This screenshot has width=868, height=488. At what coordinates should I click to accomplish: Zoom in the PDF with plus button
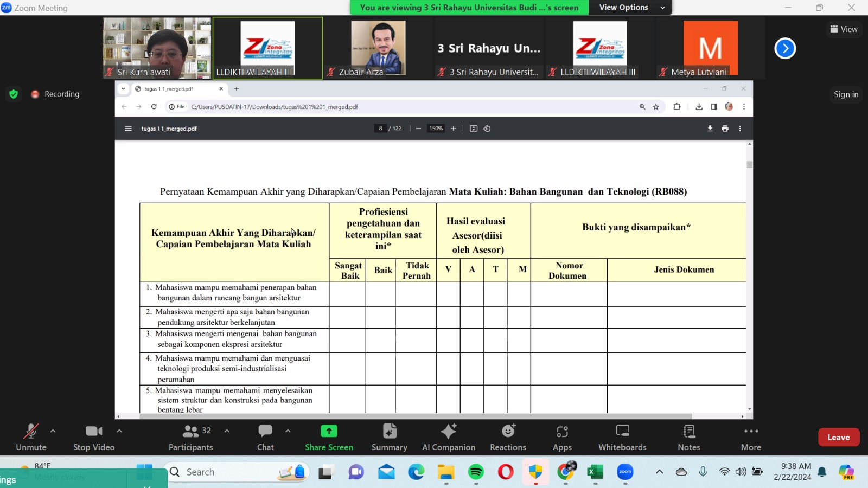click(x=454, y=129)
